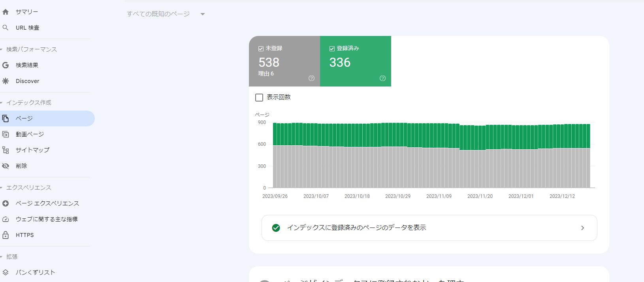Click the 2023/12/01 axis date label
Viewport: 644px width, 282px height.
pos(521,196)
